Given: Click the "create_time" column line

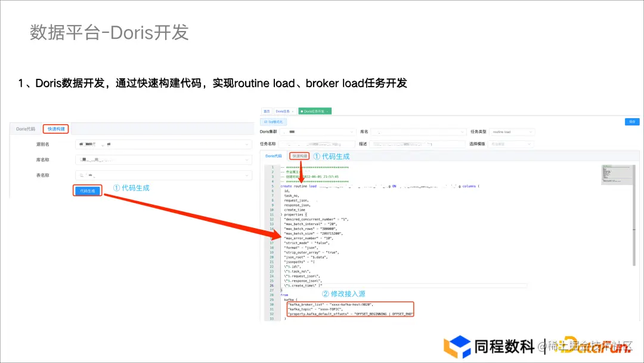Looking at the screenshot, I should [x=295, y=210].
